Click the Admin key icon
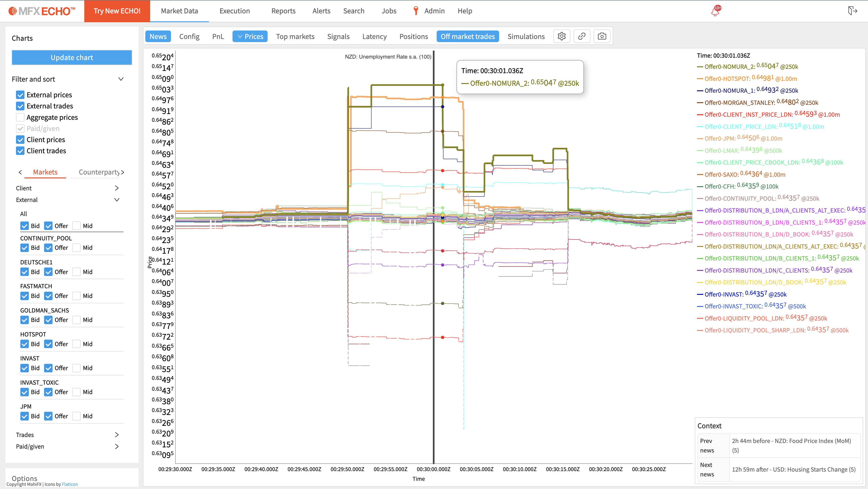Image resolution: width=868 pixels, height=489 pixels. click(x=416, y=11)
